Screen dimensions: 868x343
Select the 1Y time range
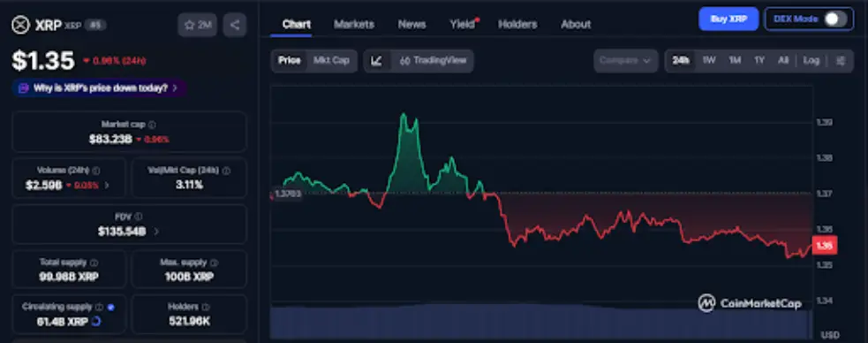point(759,60)
